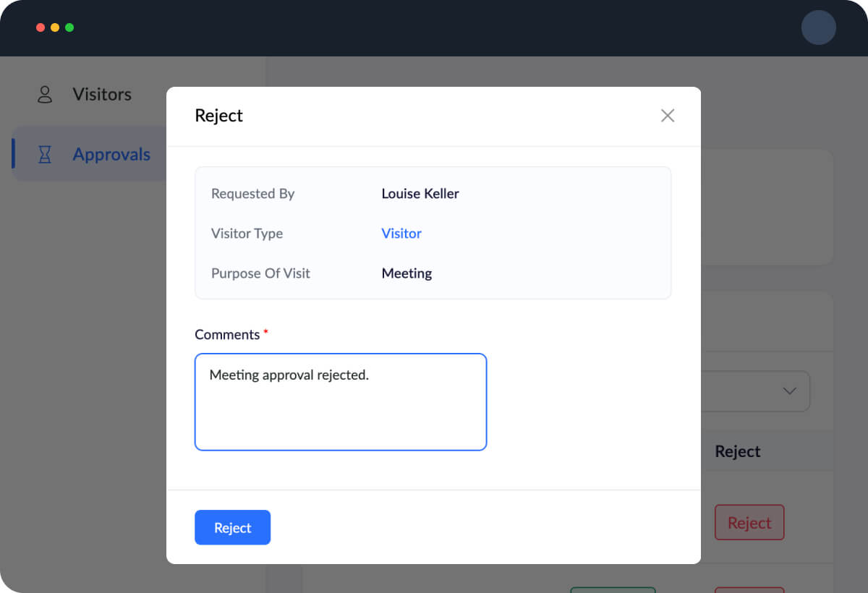Expand the dropdown chevron behind the dialog

click(x=789, y=391)
